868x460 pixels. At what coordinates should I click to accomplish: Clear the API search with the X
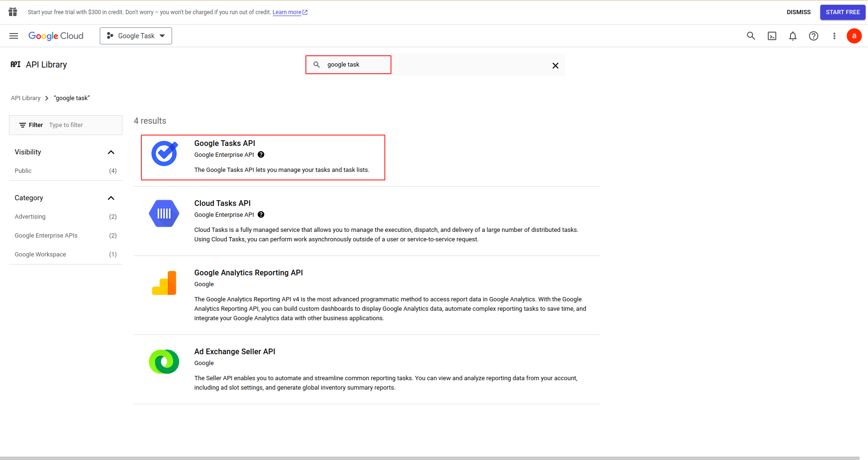[556, 66]
